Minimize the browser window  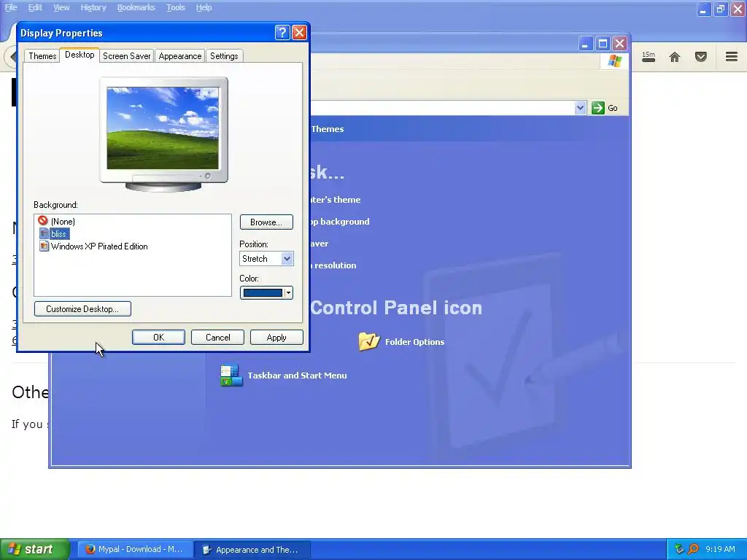[704, 9]
